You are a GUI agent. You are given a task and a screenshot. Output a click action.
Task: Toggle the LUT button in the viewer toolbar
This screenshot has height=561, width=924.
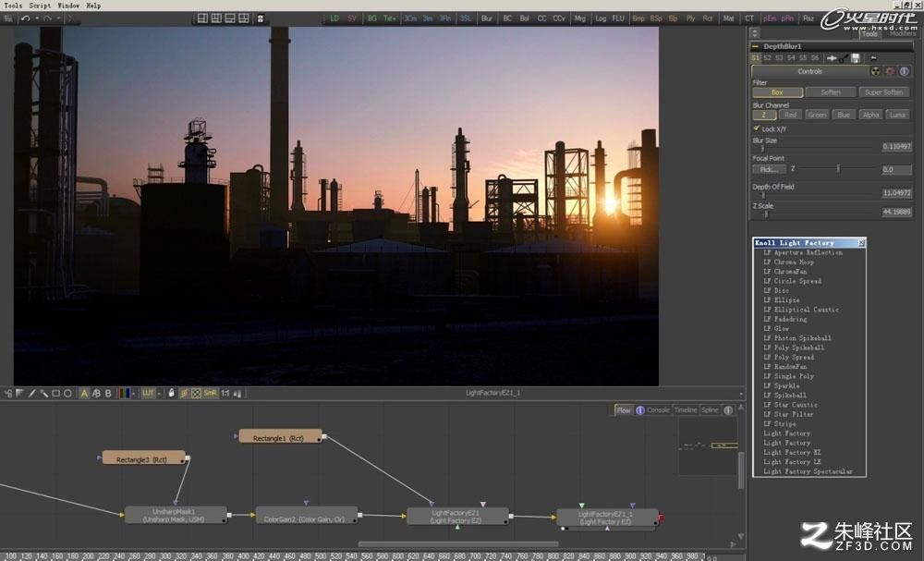click(148, 393)
